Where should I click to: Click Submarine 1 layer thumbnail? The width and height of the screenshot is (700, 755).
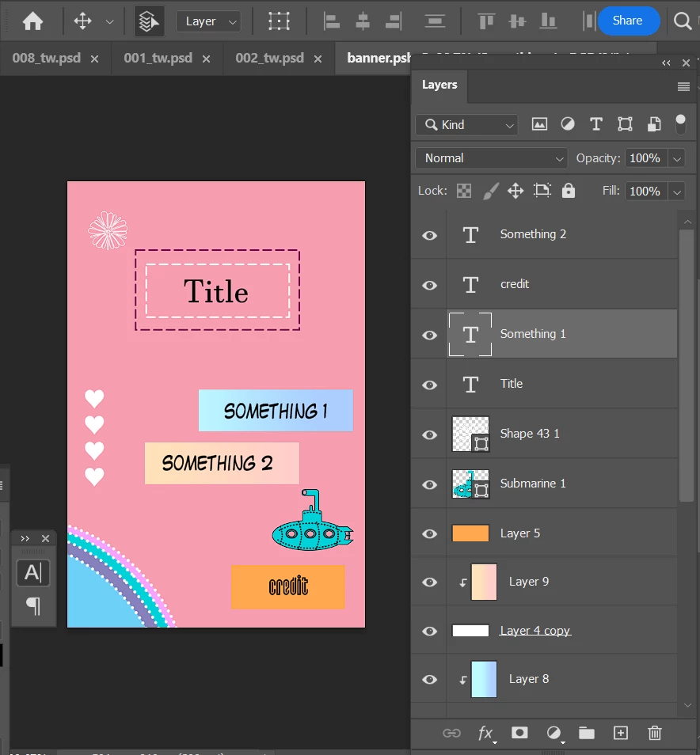[x=470, y=484]
